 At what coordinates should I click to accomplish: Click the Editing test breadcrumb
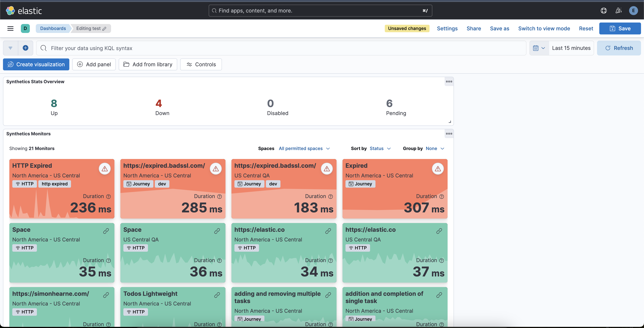[x=91, y=28]
